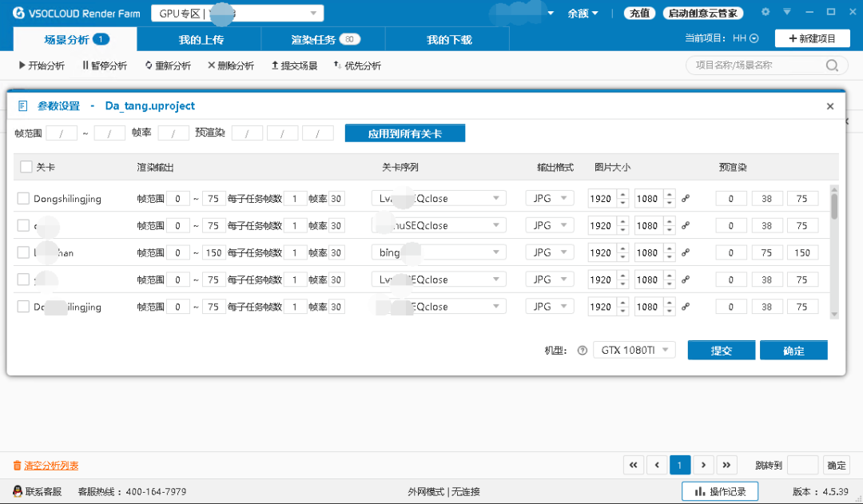Image resolution: width=863 pixels, height=504 pixels.
Task: Click 操作记录 operation log button
Action: click(720, 491)
